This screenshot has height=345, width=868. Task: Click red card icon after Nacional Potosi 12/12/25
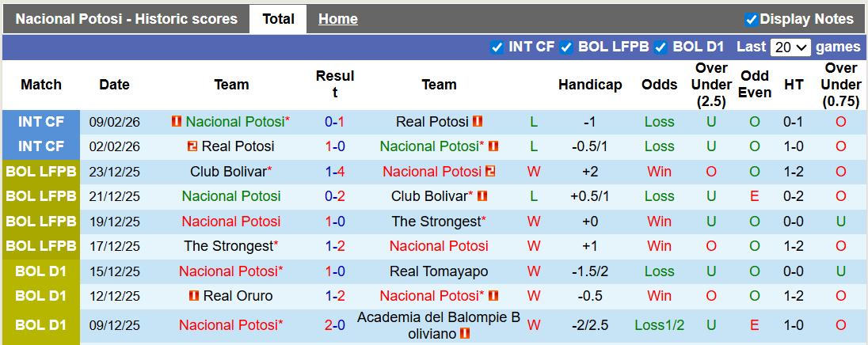(x=493, y=296)
